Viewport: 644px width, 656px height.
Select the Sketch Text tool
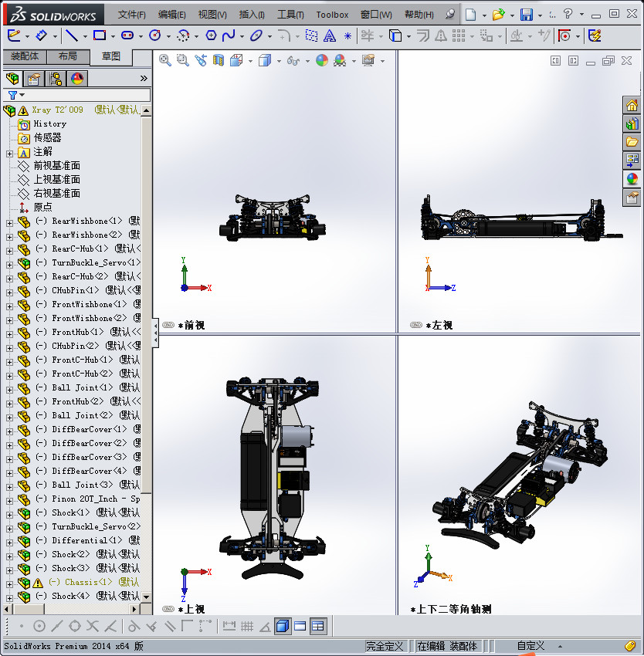point(330,36)
